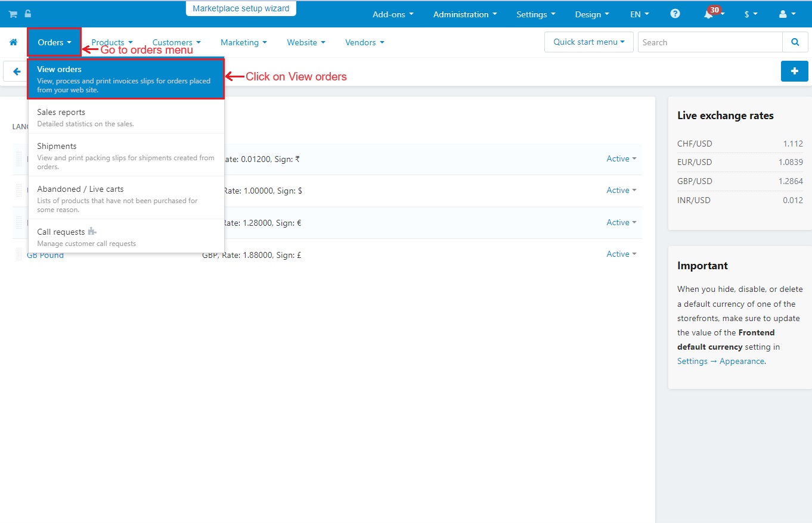Click the GBP/USD rate value 1.2864

pos(791,181)
